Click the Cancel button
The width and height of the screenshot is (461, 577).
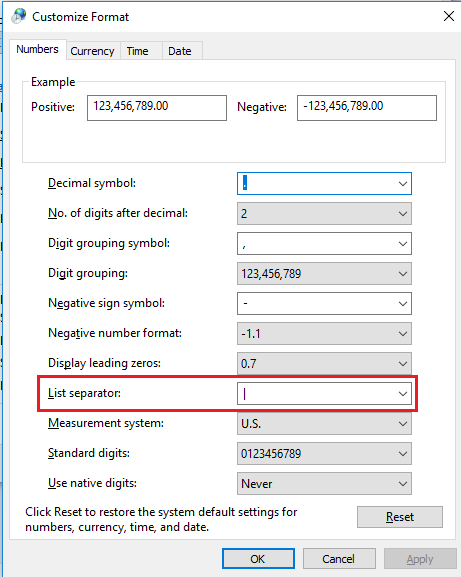tap(339, 559)
